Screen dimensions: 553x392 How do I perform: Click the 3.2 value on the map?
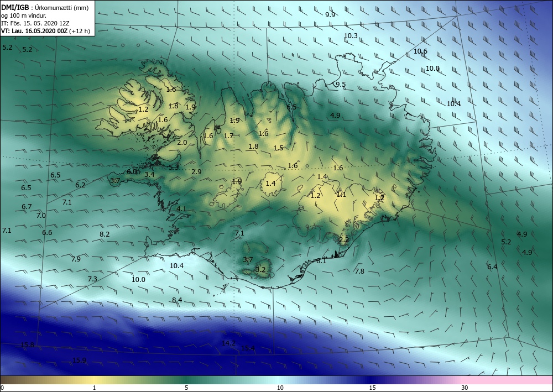pyautogui.click(x=260, y=270)
